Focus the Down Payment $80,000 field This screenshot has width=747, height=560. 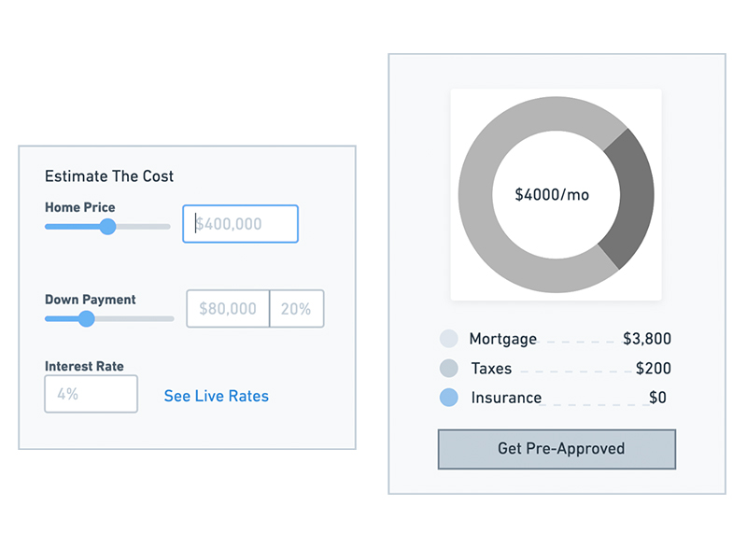tap(228, 309)
